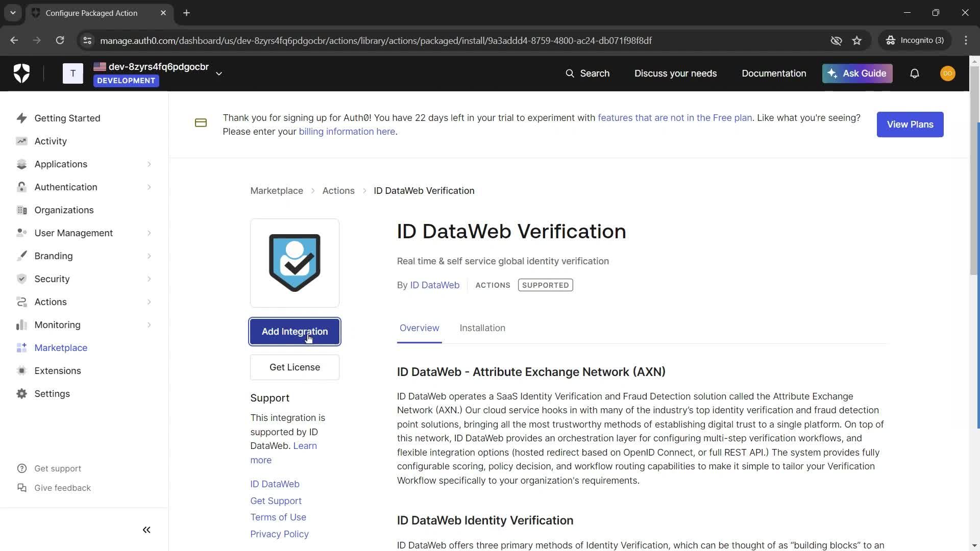Open the user profile avatar
The width and height of the screenshot is (980, 551).
click(x=948, y=73)
